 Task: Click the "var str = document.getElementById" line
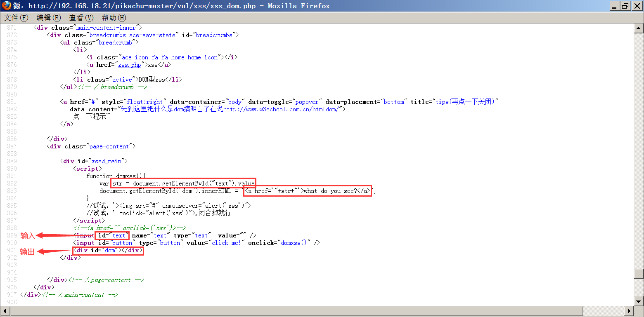[177, 183]
